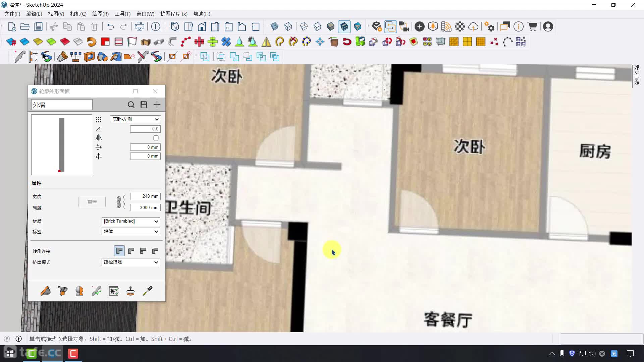Open the [Brick Tumbled] material dropdown
The height and width of the screenshot is (362, 644).
pos(131,221)
